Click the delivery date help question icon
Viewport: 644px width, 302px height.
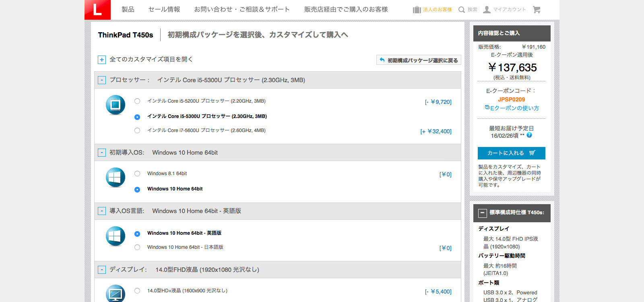[x=529, y=135]
